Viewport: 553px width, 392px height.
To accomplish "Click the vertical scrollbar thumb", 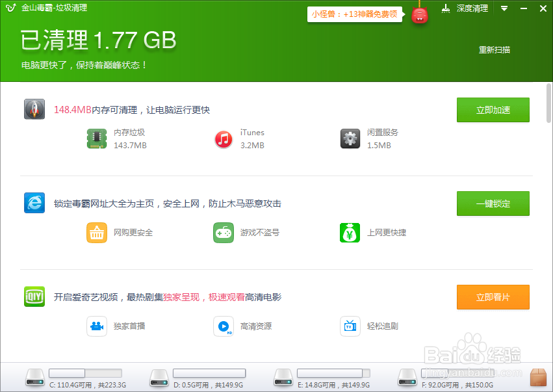I will click(548, 103).
